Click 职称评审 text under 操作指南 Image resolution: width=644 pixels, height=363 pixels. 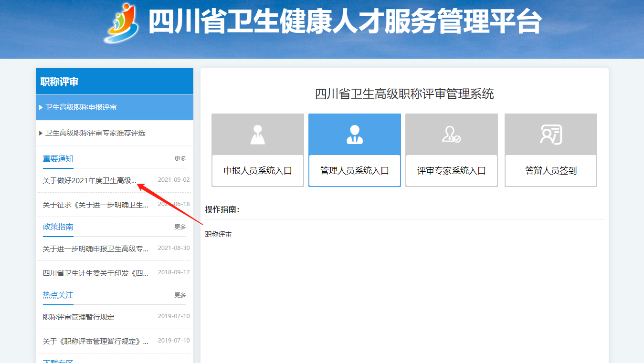click(218, 235)
